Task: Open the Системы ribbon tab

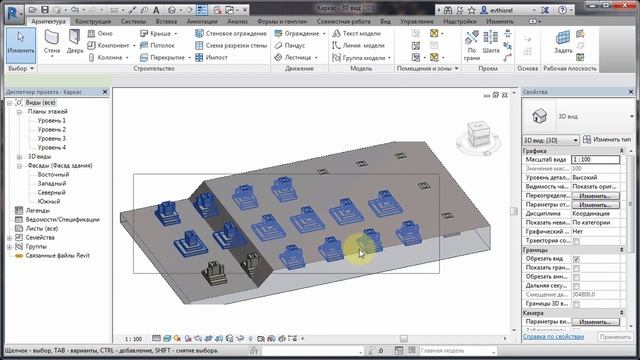Action: pyautogui.click(x=133, y=21)
